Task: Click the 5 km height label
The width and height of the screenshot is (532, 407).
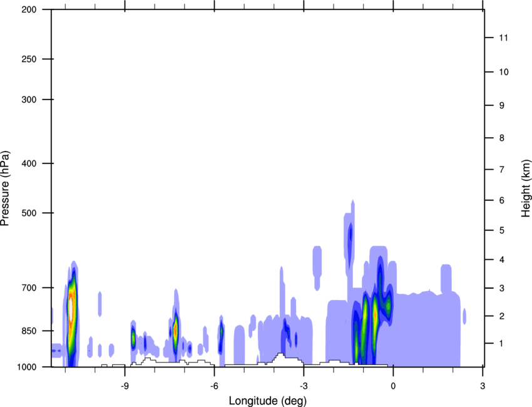Action: click(502, 230)
